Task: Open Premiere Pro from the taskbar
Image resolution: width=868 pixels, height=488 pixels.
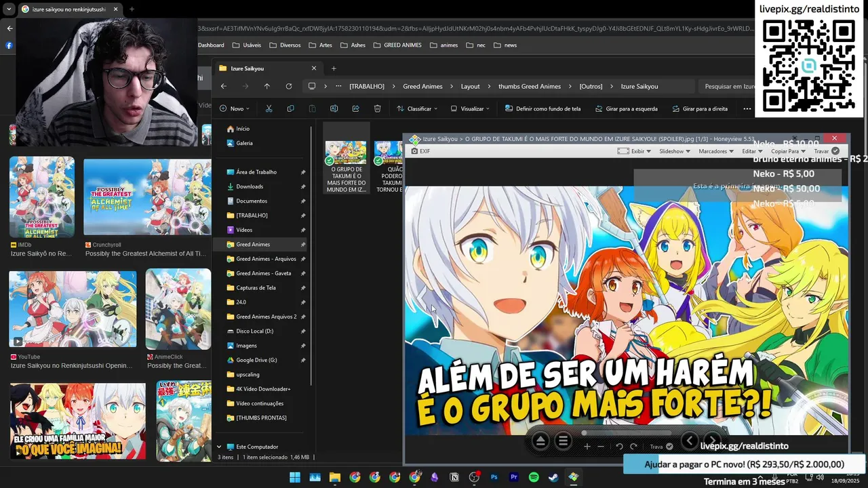Action: point(514,477)
